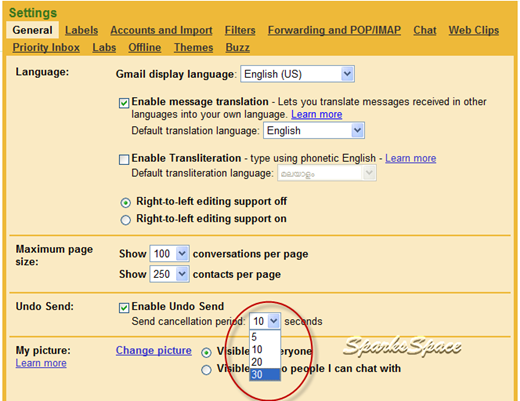Expand Gmail display language dropdown
The height and width of the screenshot is (401, 520).
coord(297,74)
